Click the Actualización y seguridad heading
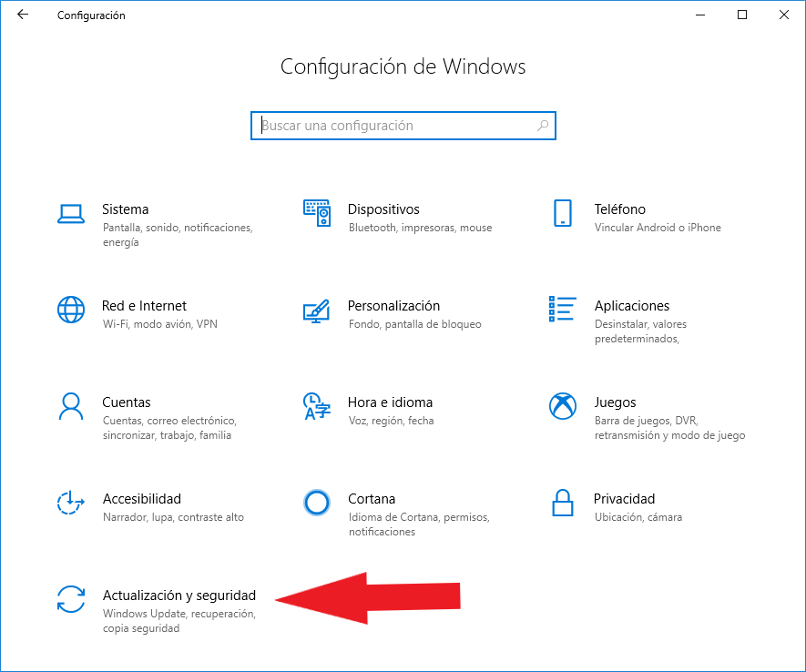The height and width of the screenshot is (672, 806). pyautogui.click(x=179, y=596)
